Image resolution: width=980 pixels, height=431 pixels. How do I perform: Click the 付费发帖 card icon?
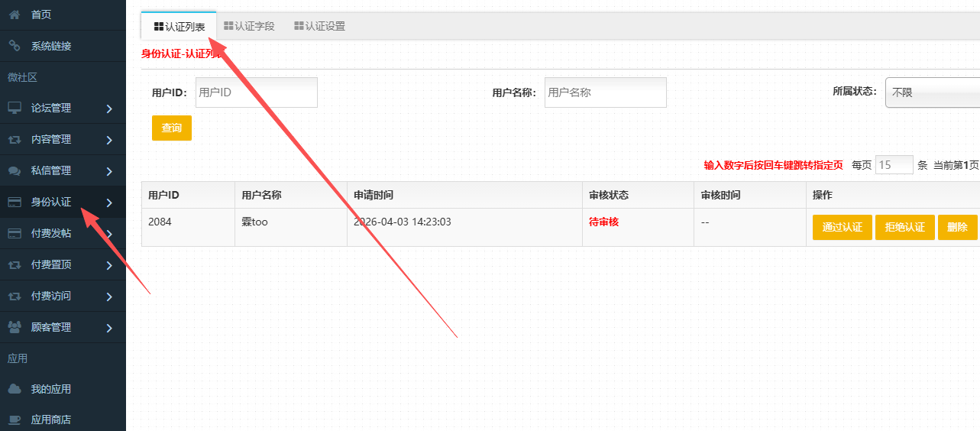tap(14, 234)
